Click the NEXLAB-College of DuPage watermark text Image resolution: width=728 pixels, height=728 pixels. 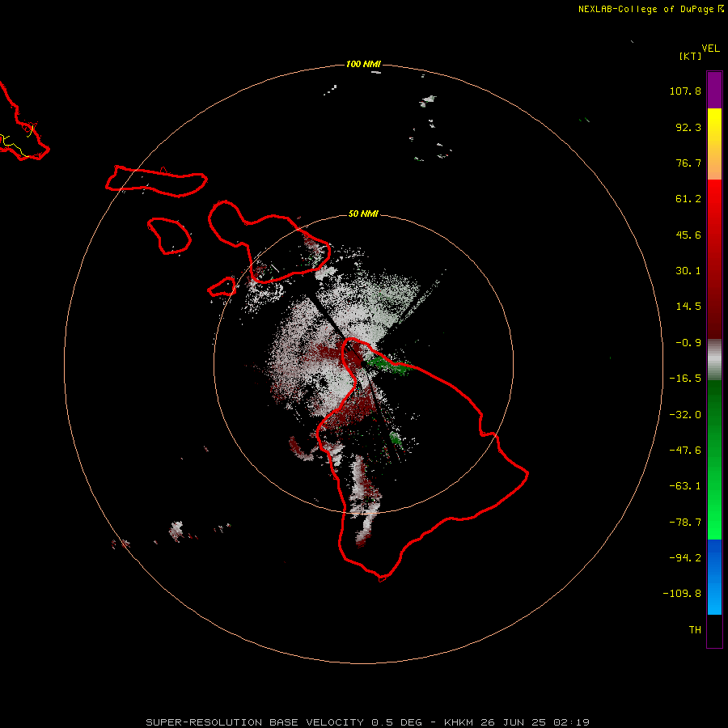[645, 9]
